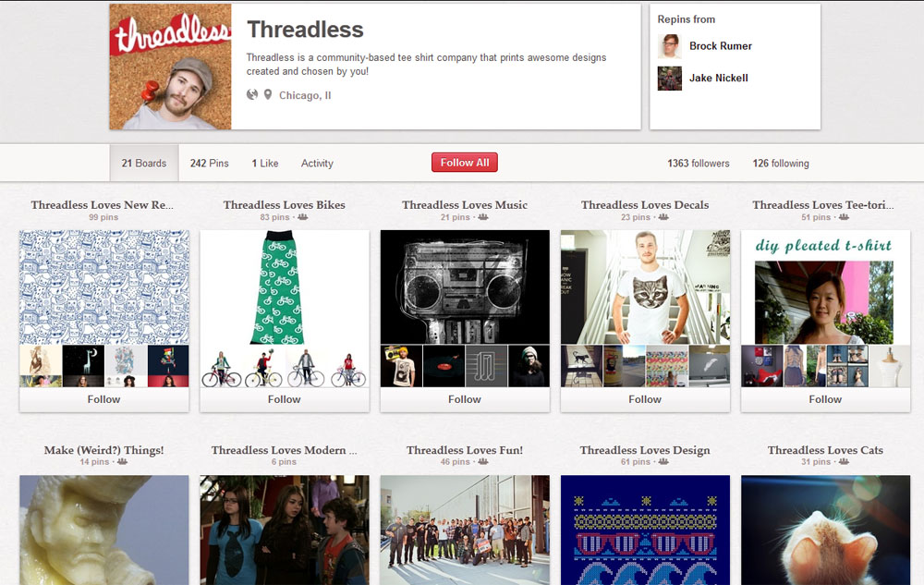Click the Threadless profile picture
This screenshot has width=924, height=585.
point(170,67)
